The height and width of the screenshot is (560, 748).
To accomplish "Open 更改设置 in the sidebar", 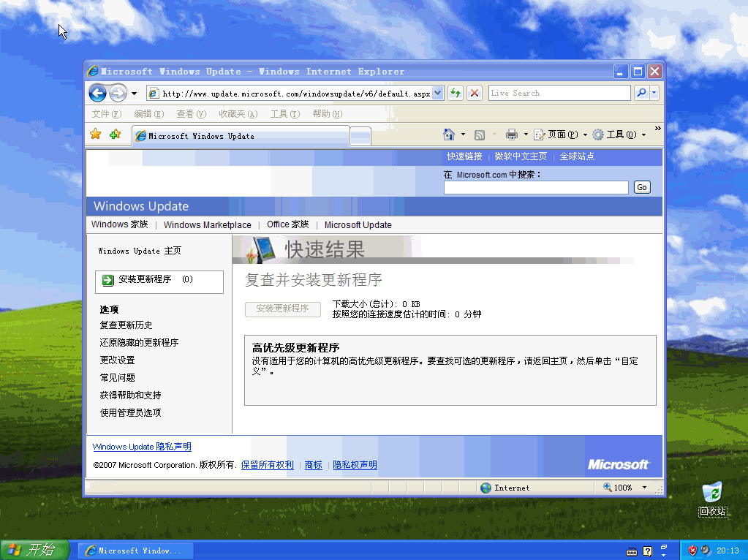I will pyautogui.click(x=117, y=360).
